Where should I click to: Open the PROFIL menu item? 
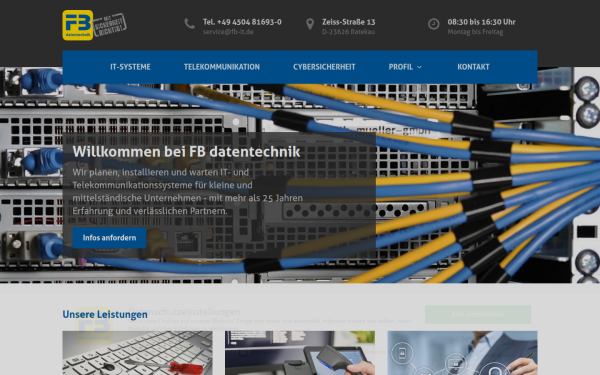401,67
